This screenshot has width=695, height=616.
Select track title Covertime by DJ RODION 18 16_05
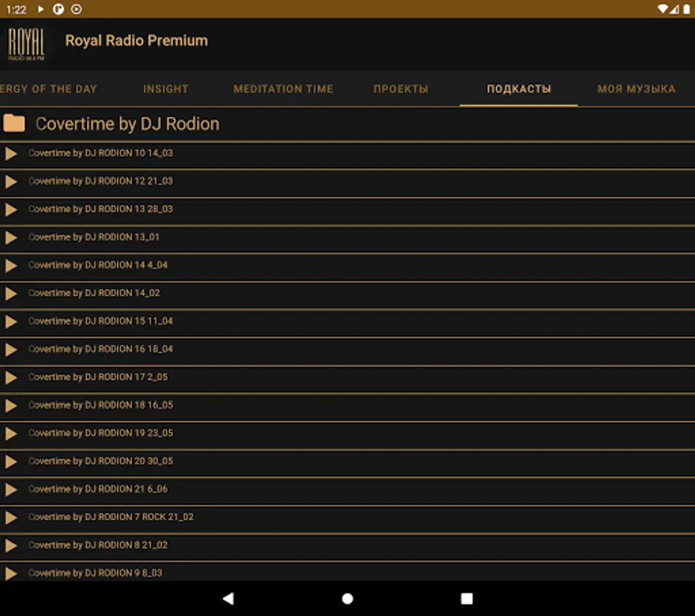[101, 405]
